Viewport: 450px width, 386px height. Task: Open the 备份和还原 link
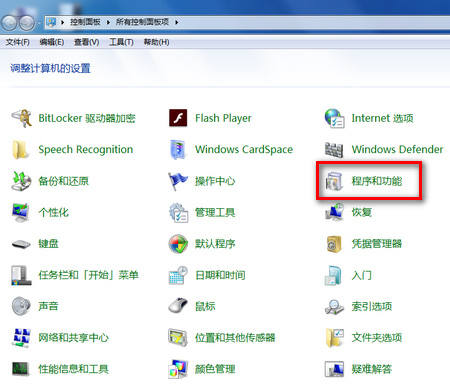pyautogui.click(x=64, y=181)
